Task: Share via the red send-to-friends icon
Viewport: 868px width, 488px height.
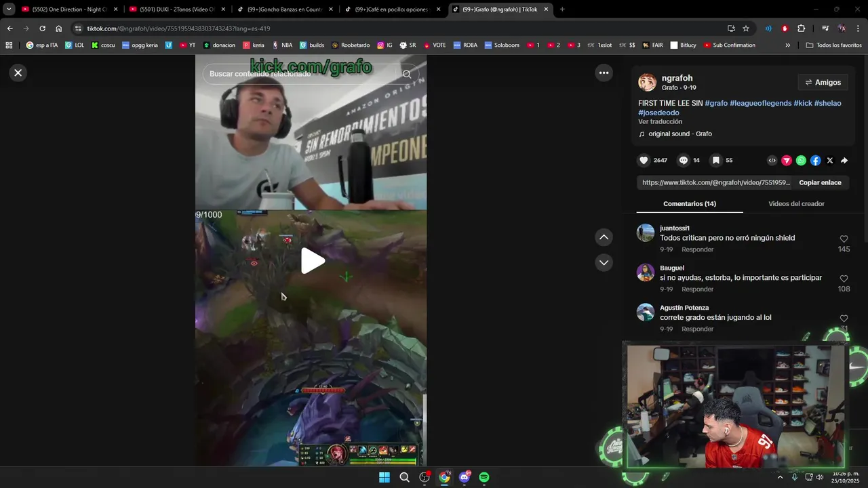Action: point(787,161)
